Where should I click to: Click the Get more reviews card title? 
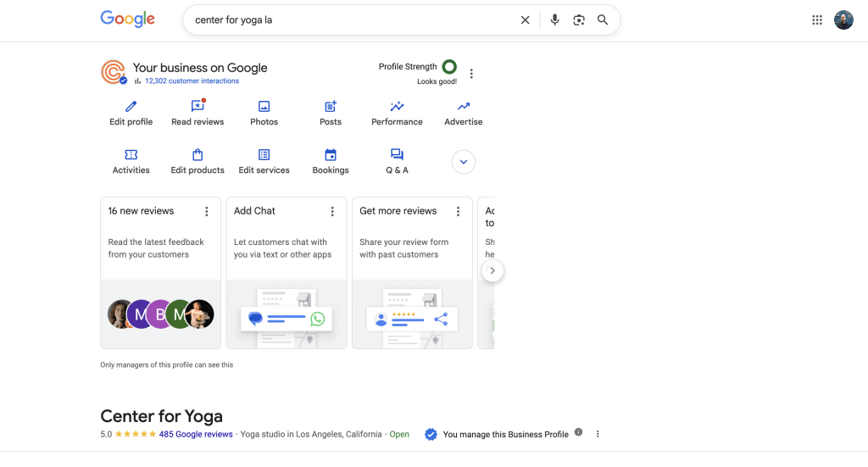click(x=398, y=211)
